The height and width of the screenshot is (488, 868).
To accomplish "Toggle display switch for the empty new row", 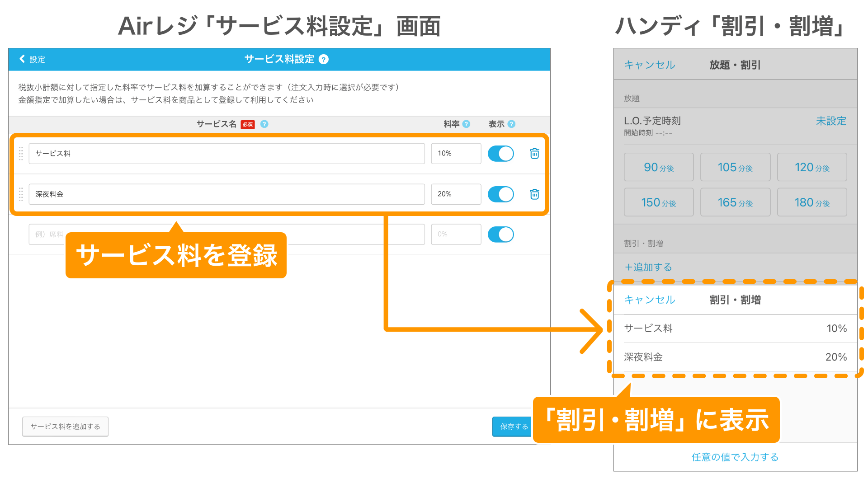I will [501, 235].
